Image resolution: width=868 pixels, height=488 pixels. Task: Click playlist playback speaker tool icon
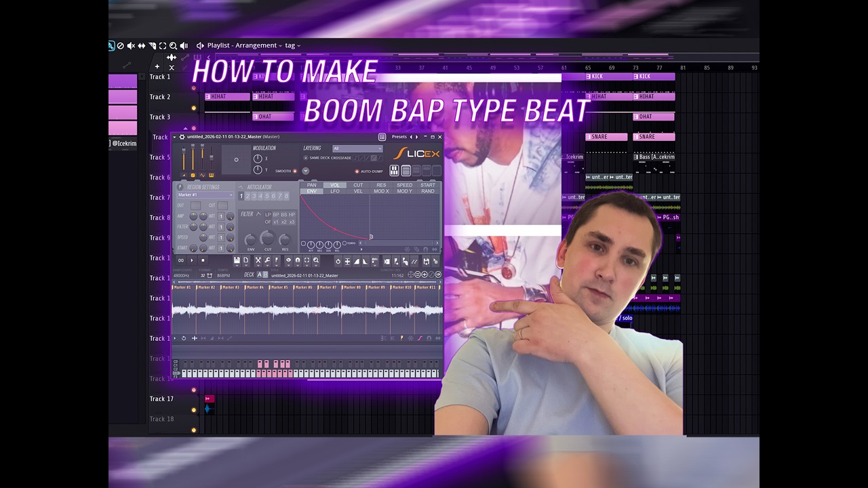tap(184, 45)
